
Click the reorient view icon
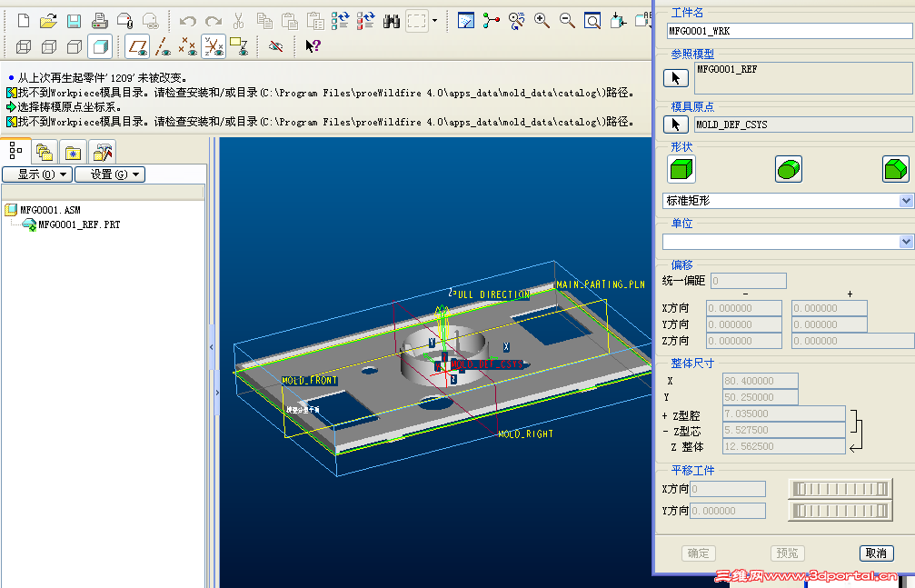coord(618,21)
